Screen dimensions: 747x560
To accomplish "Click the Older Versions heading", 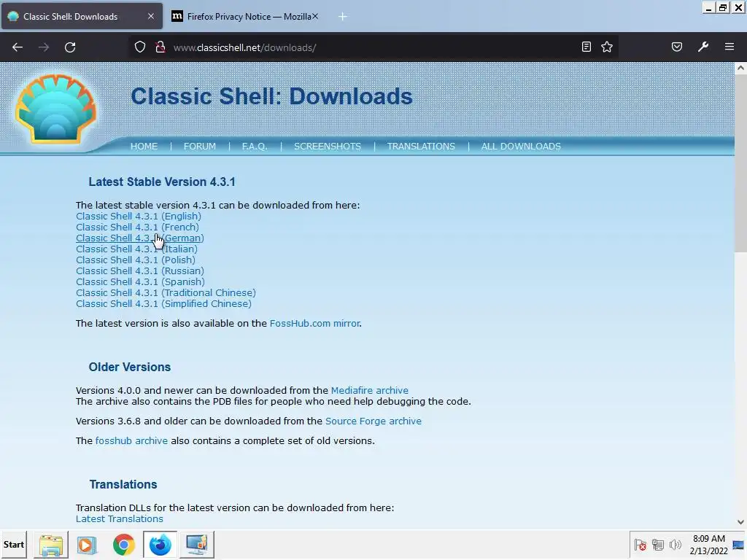I will (x=130, y=367).
